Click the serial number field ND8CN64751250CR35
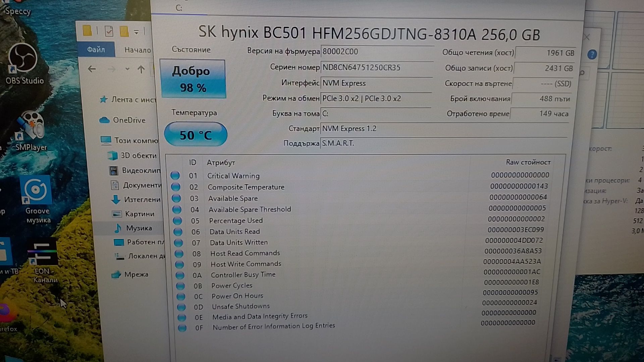 click(377, 68)
